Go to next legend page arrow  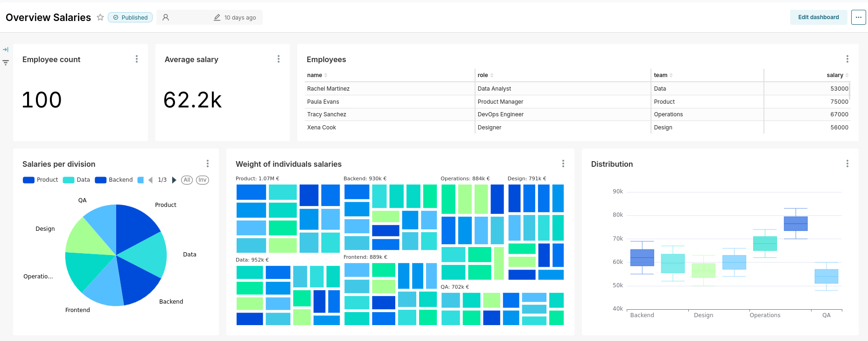174,180
